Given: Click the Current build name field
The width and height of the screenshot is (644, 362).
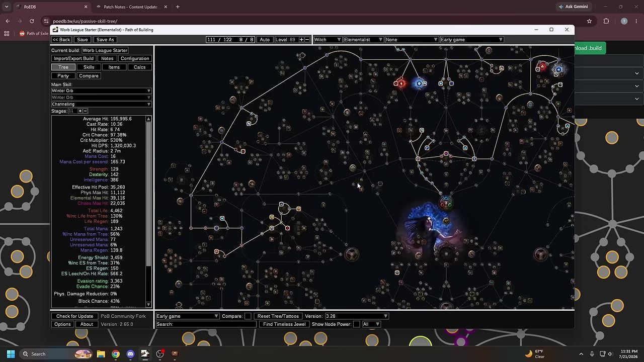Looking at the screenshot, I should pos(105,50).
